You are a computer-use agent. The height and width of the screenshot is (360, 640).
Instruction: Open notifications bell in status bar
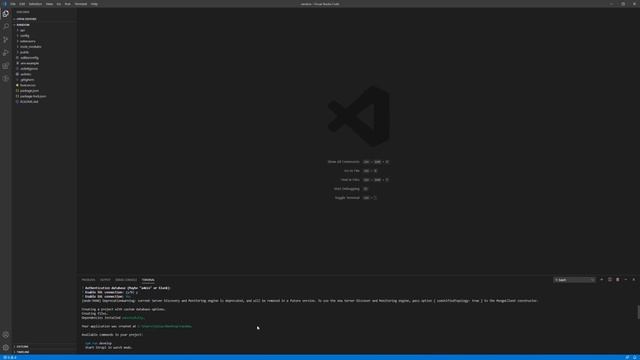pyautogui.click(x=635, y=357)
